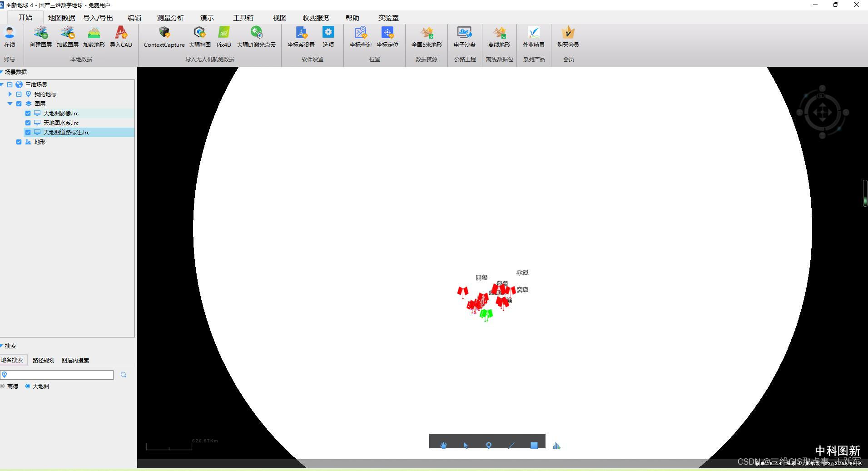Toggle checkbox for 图层 group
This screenshot has height=471, width=868.
pos(19,104)
